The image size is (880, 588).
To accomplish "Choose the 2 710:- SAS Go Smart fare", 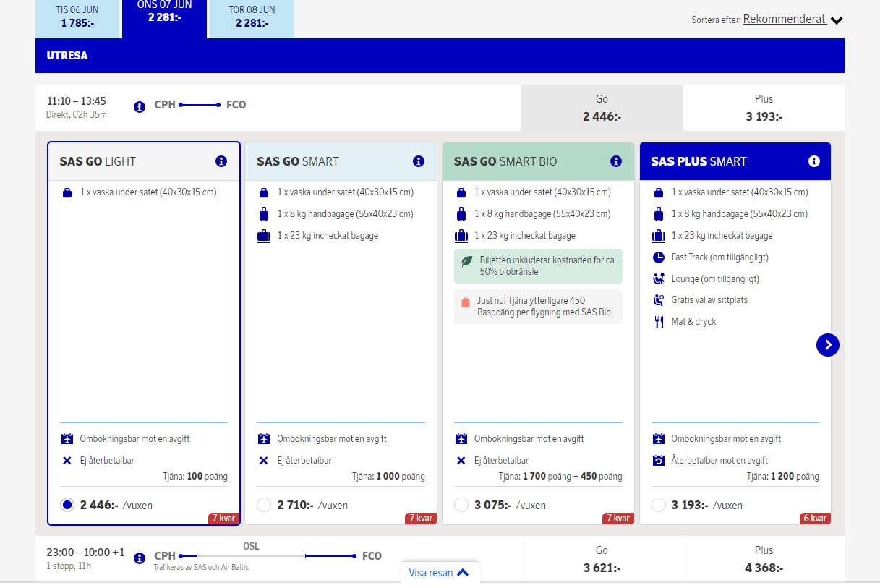I will pos(264,505).
